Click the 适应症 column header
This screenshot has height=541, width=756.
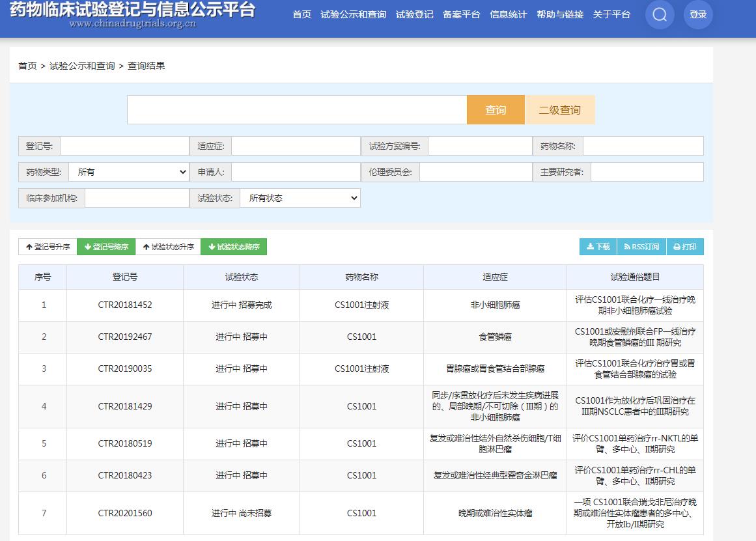tap(495, 277)
